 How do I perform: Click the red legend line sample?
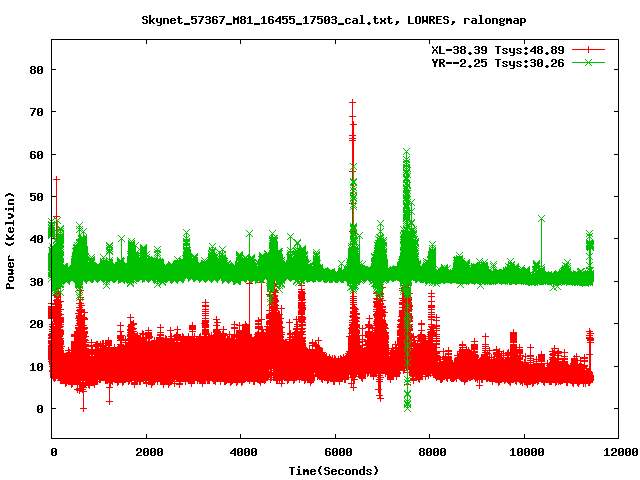pyautogui.click(x=588, y=50)
